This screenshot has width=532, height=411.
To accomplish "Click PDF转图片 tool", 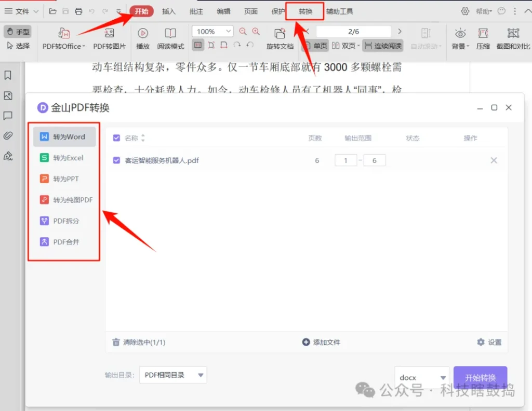I will 109,38.
